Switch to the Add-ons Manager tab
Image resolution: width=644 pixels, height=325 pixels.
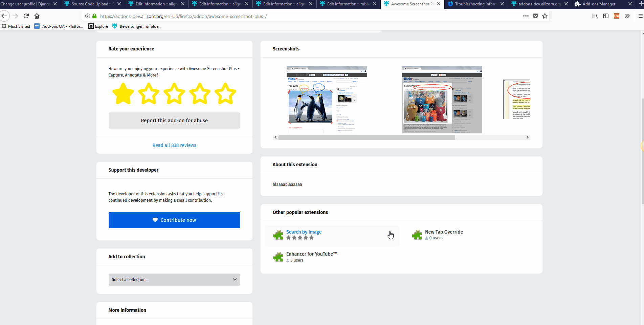[x=603, y=4]
